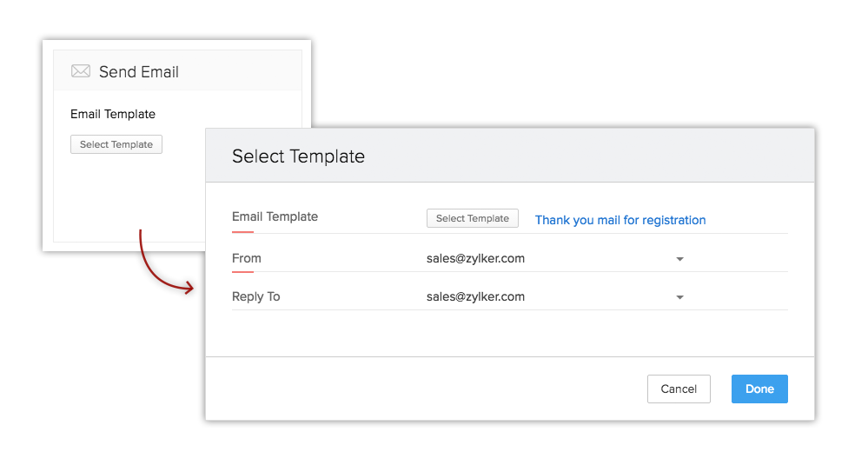The image size is (868, 472).
Task: Click the red underline beneath the From label
Action: tap(242, 271)
